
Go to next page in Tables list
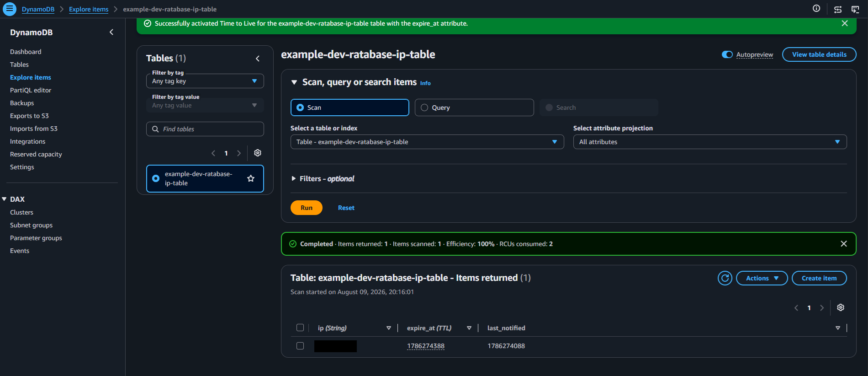pos(239,153)
